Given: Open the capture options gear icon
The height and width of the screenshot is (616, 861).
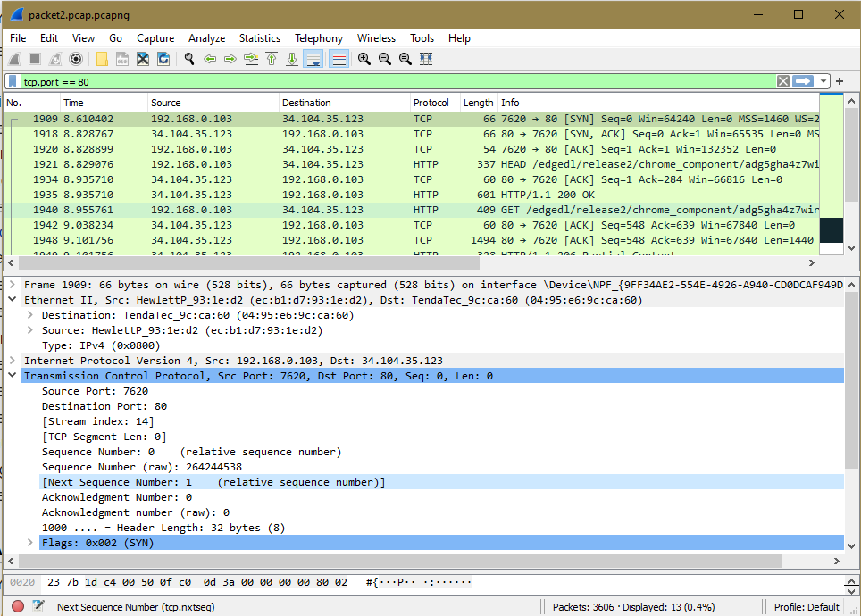Looking at the screenshot, I should [76, 59].
